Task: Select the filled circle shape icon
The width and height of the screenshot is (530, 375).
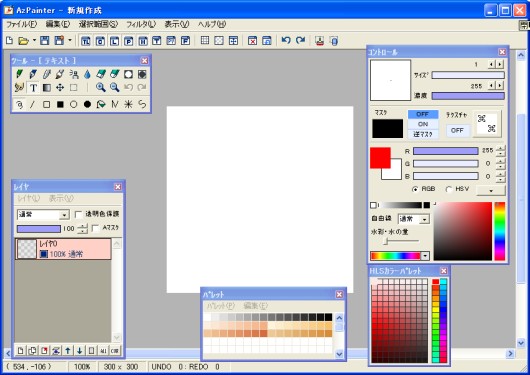Action: tap(87, 104)
